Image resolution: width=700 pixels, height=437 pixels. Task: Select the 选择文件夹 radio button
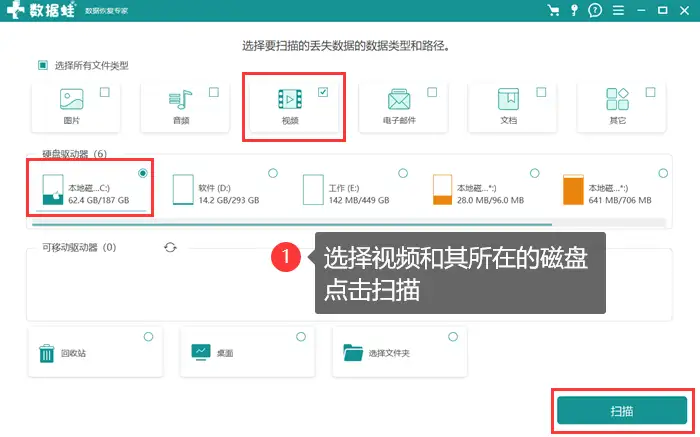tap(453, 337)
